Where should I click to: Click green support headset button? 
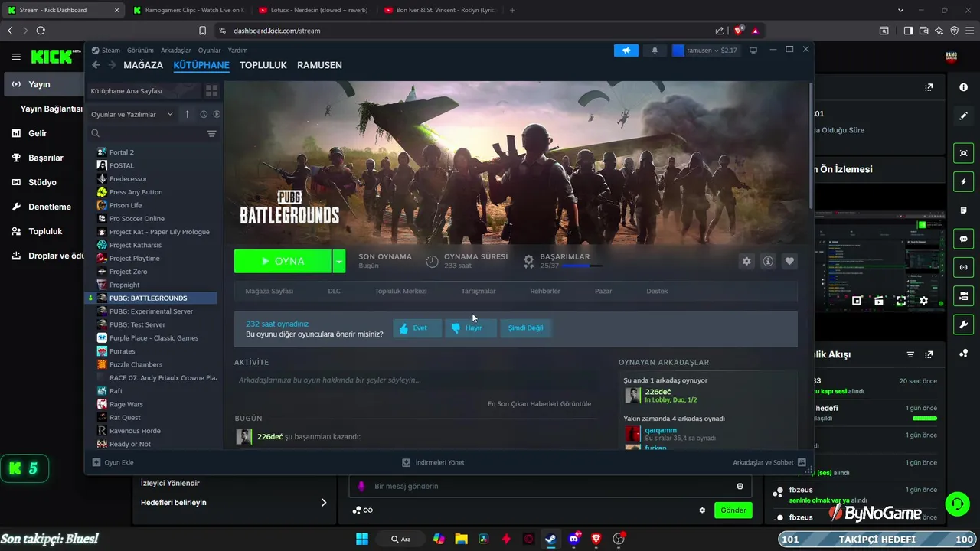957,504
